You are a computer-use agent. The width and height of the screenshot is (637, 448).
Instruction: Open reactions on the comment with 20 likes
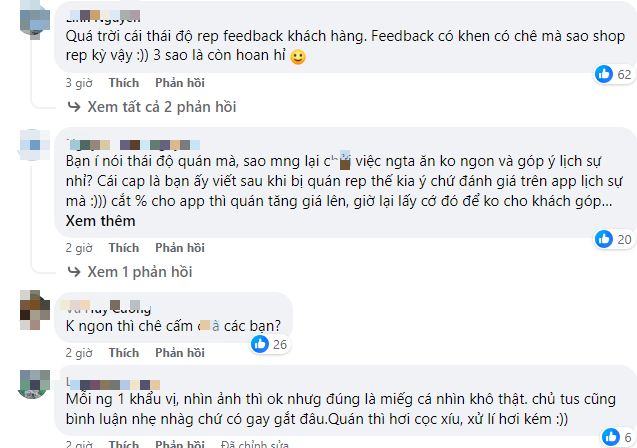point(605,239)
